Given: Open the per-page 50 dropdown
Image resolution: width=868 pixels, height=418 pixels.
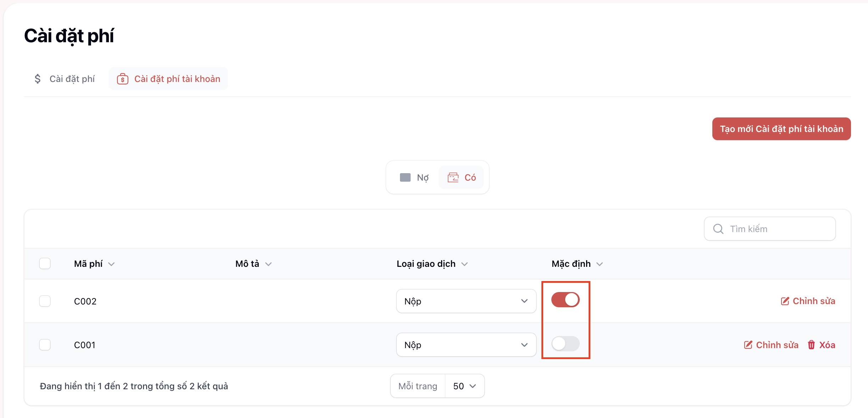Looking at the screenshot, I should 464,386.
